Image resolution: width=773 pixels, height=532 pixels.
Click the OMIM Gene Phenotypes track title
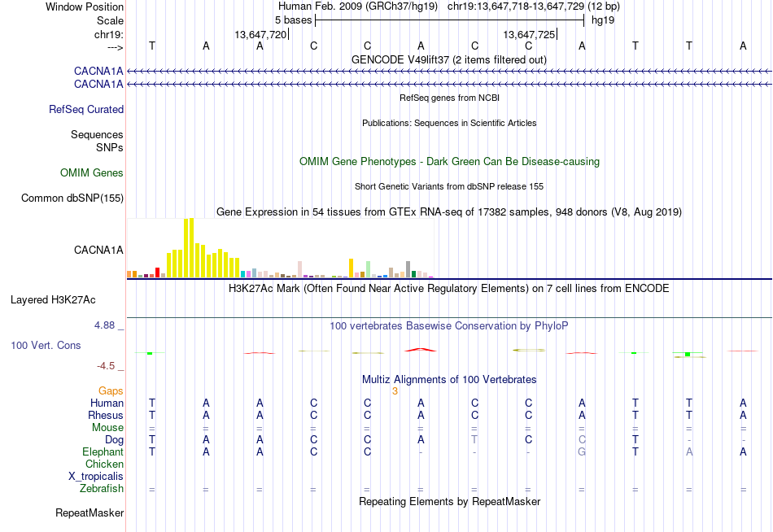[x=450, y=161]
